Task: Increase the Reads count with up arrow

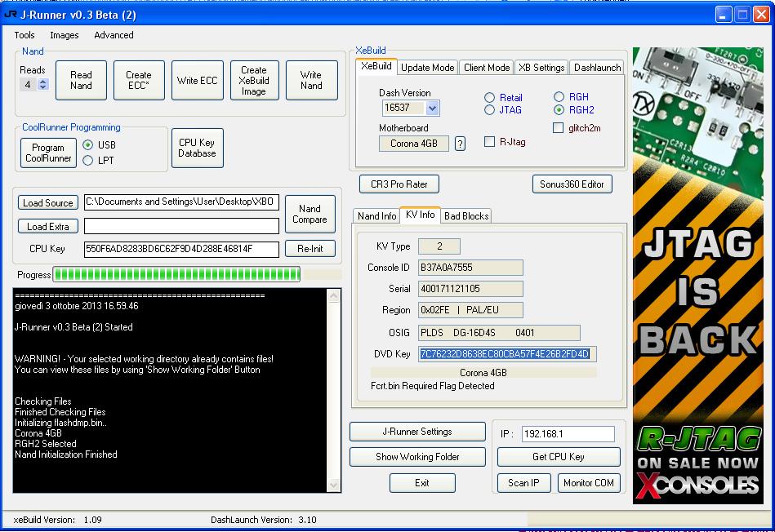Action: point(43,82)
